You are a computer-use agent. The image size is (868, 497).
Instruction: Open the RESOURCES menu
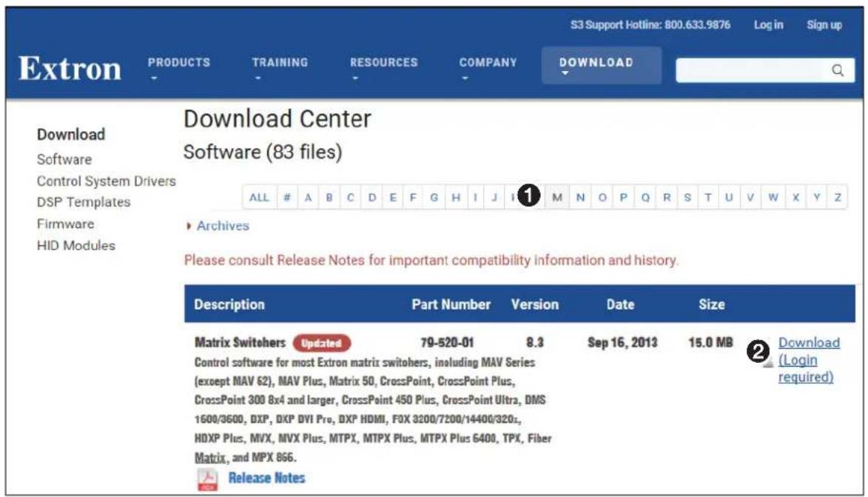383,63
